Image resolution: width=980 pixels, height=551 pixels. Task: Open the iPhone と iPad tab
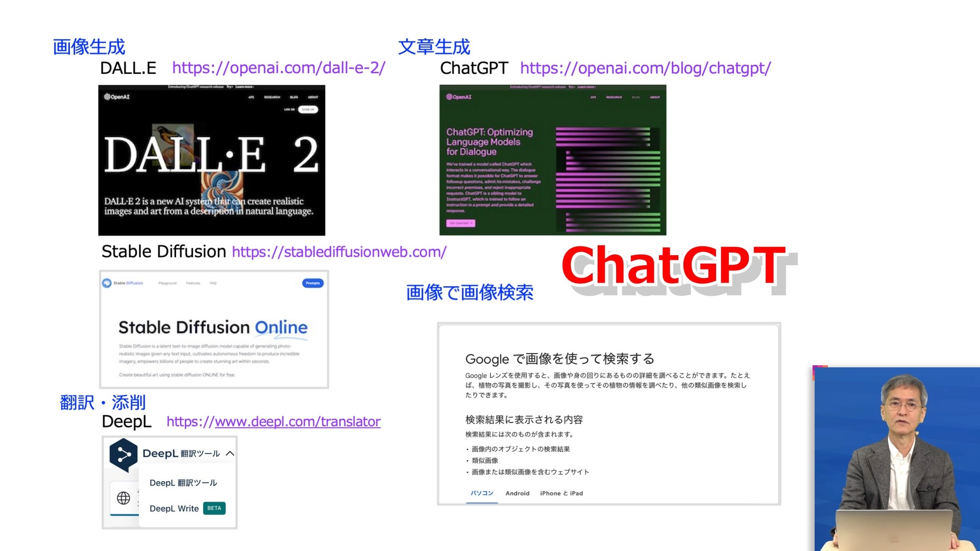(x=561, y=493)
